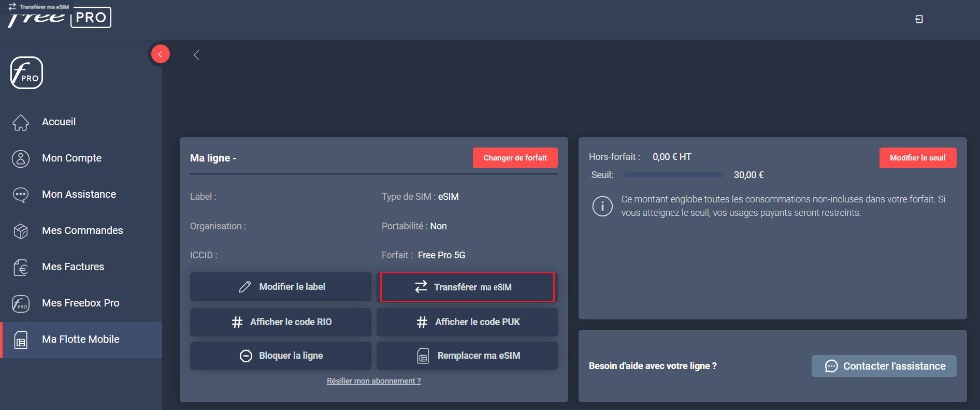Click the Mes Commandes box icon
The image size is (980, 410).
(21, 231)
